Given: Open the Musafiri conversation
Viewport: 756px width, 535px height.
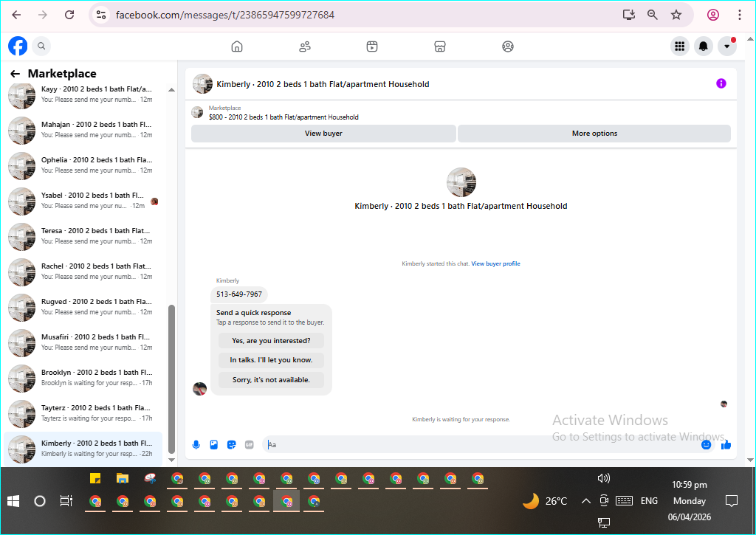Looking at the screenshot, I should [83, 342].
